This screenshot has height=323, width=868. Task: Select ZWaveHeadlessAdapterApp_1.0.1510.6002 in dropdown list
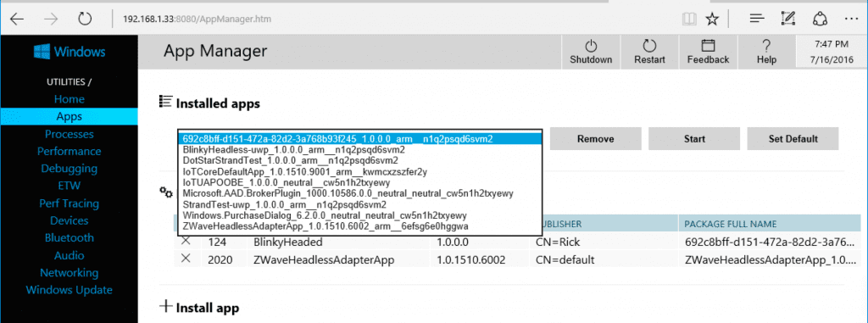359,226
